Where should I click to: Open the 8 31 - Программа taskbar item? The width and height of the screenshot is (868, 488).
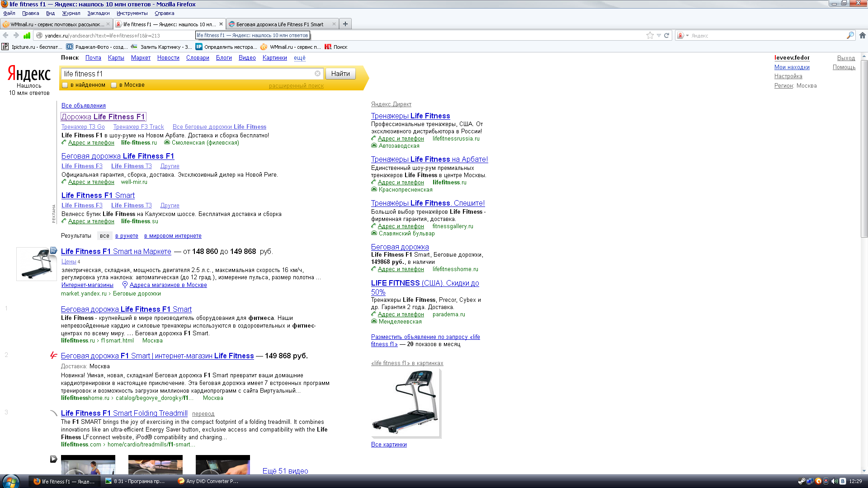136,481
